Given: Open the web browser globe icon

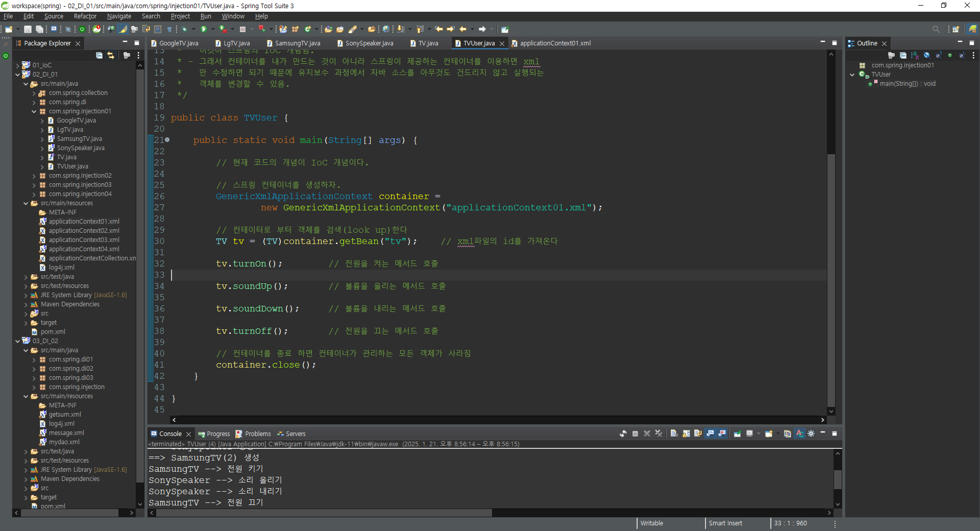Looking at the screenshot, I should click(385, 29).
